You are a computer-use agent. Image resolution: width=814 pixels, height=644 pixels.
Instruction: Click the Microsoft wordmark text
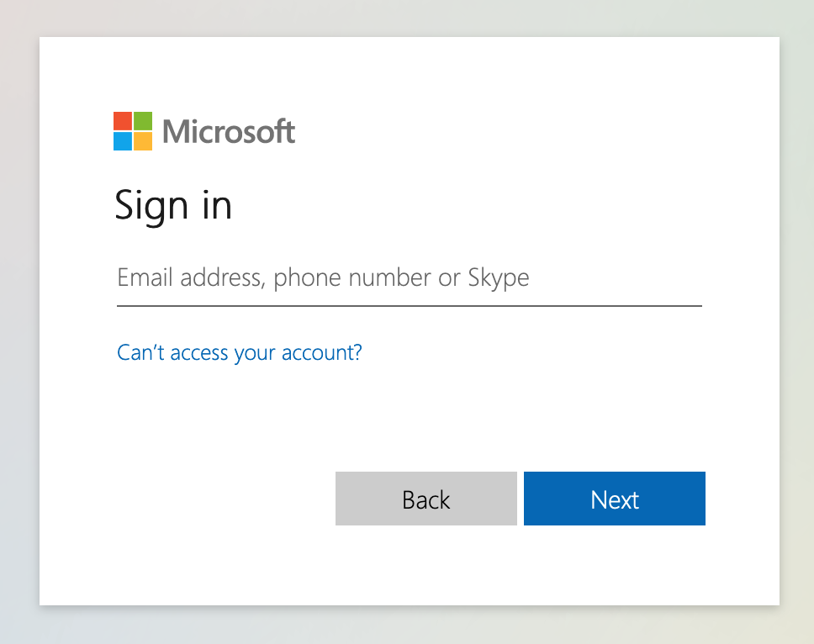pos(229,132)
